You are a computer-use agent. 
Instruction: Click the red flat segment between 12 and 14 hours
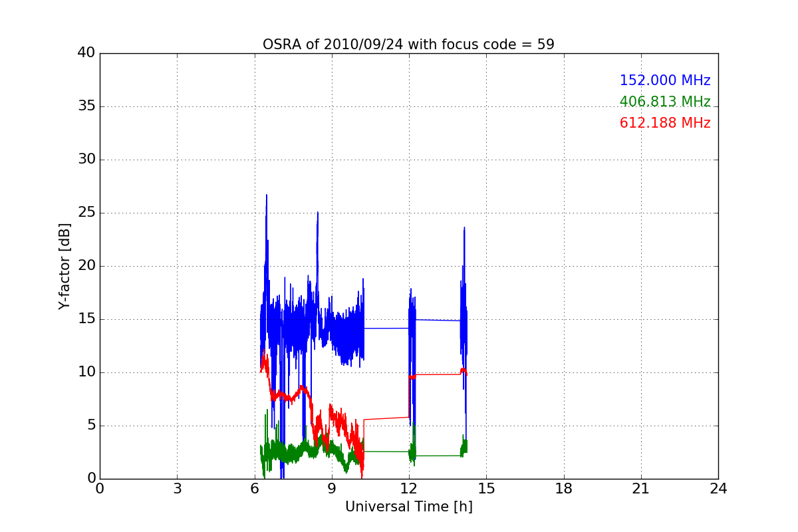point(438,374)
